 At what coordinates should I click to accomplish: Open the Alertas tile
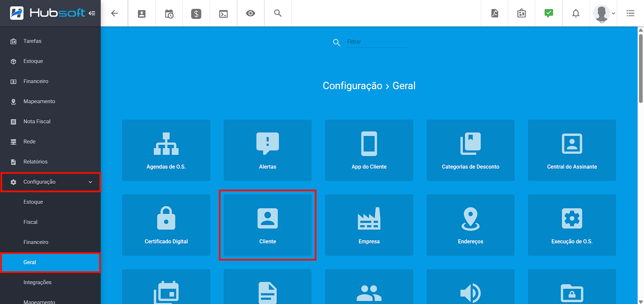point(268,150)
